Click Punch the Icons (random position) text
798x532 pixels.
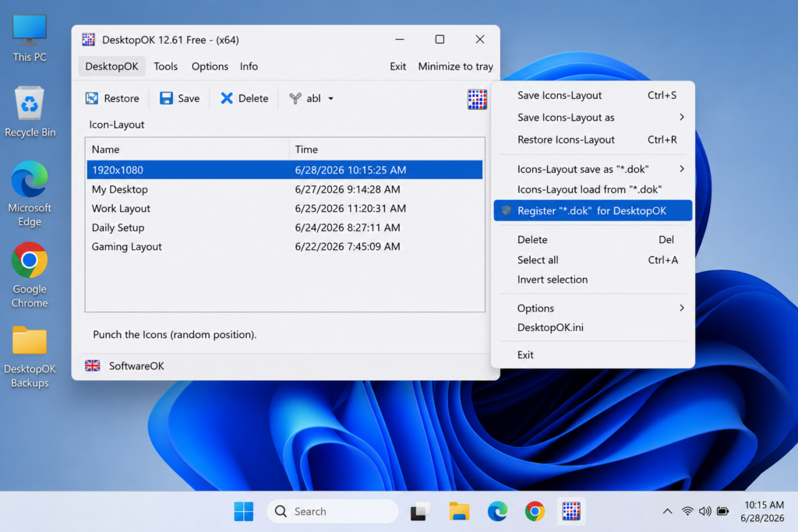175,334
